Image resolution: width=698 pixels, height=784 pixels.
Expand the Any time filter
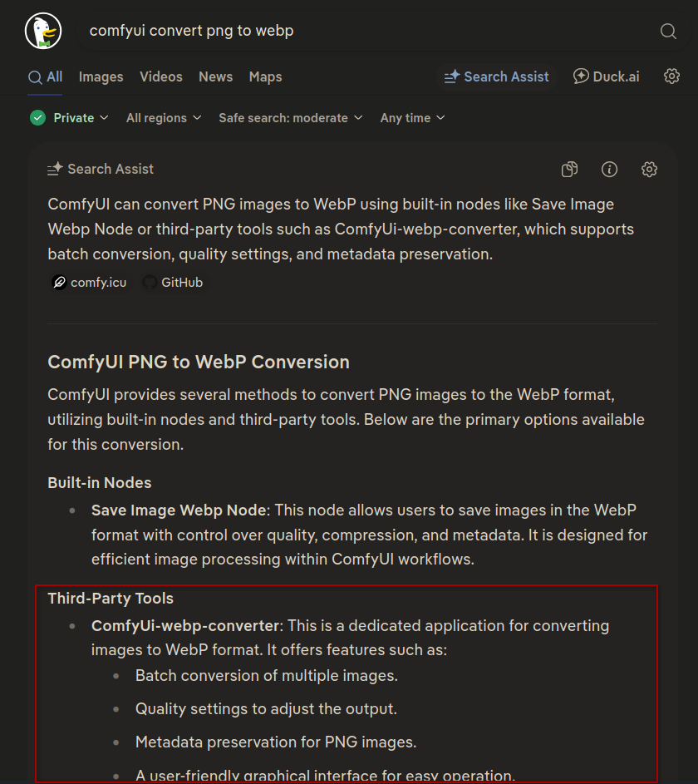(412, 118)
